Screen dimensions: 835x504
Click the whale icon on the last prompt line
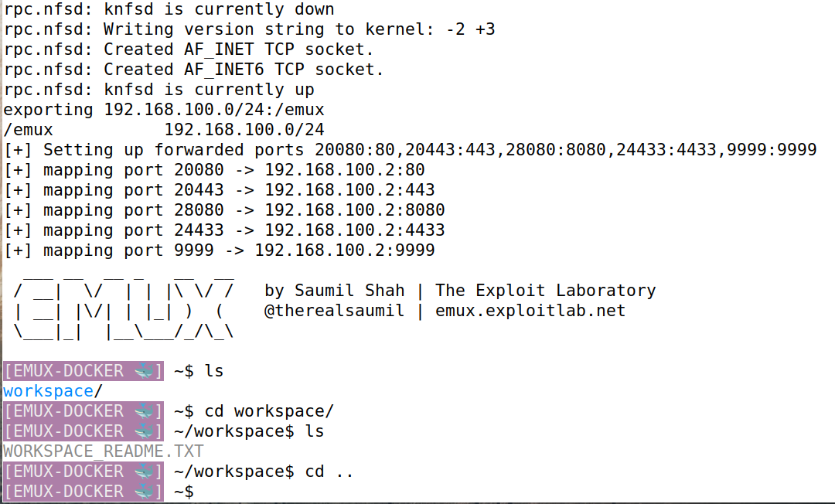click(x=144, y=491)
